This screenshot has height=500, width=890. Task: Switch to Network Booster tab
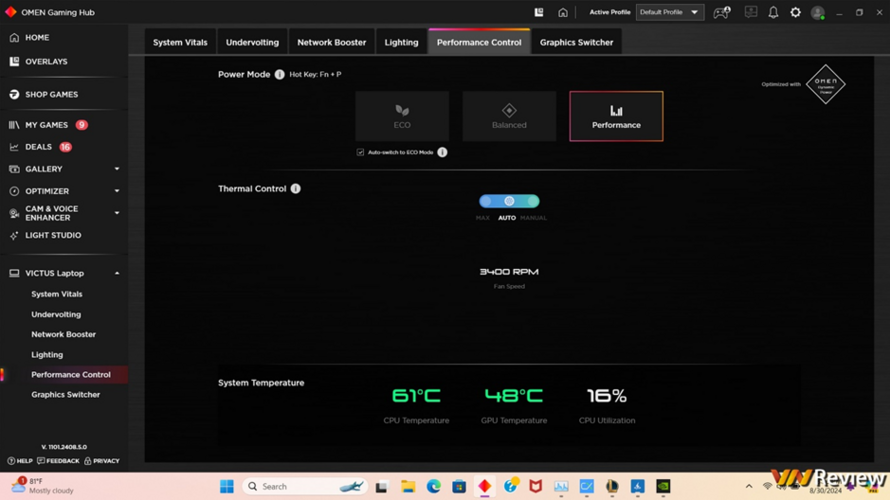pyautogui.click(x=331, y=42)
